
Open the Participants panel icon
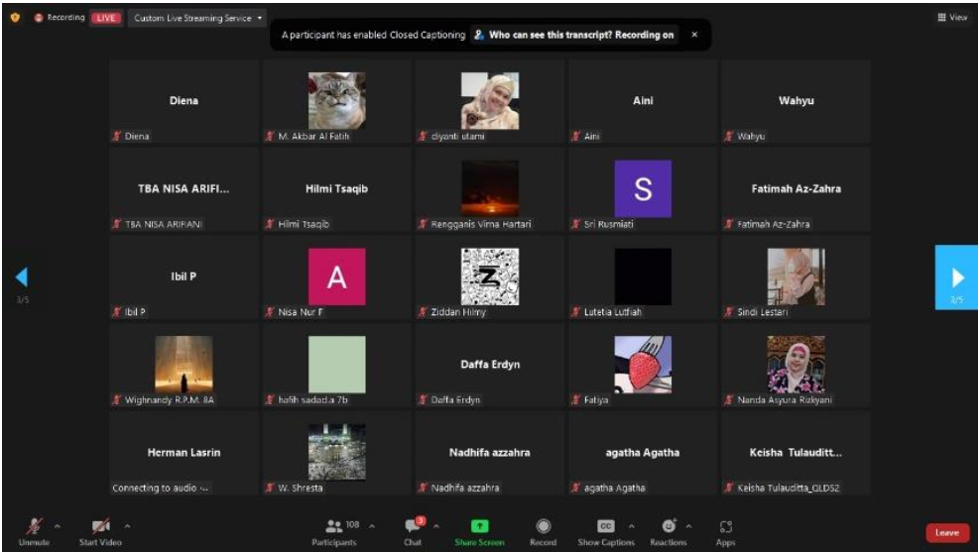[x=334, y=526]
